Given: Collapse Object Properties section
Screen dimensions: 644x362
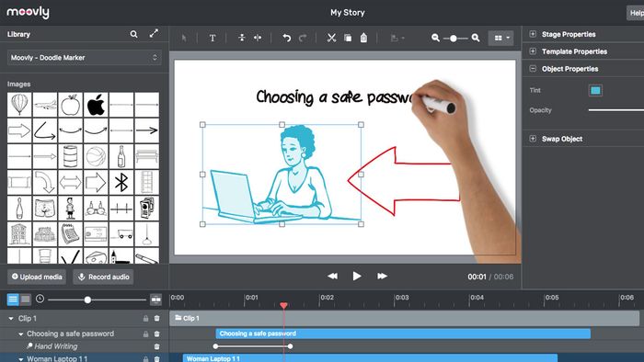Looking at the screenshot, I should coord(533,69).
